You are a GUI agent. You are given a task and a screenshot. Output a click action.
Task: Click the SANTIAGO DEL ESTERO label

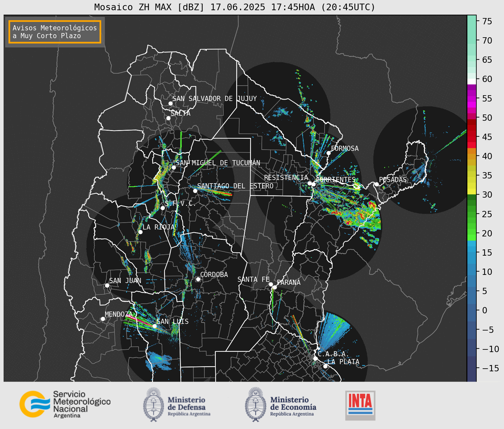(x=235, y=186)
